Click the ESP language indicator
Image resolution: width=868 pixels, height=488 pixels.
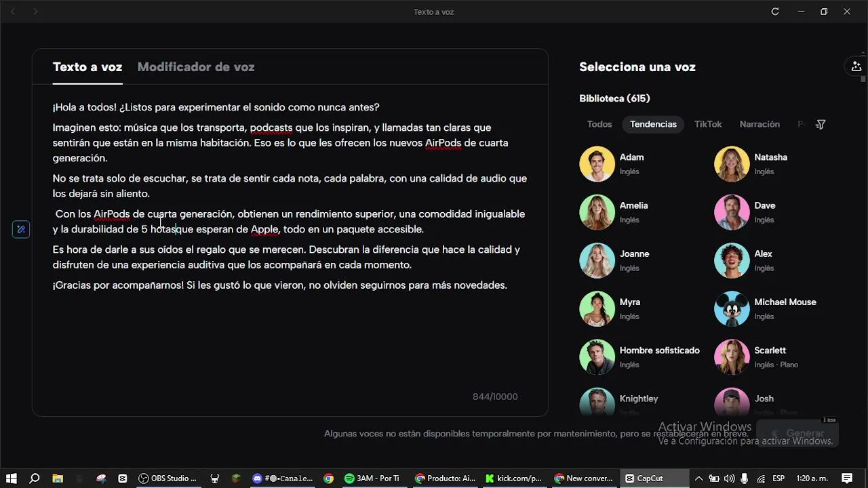click(779, 479)
